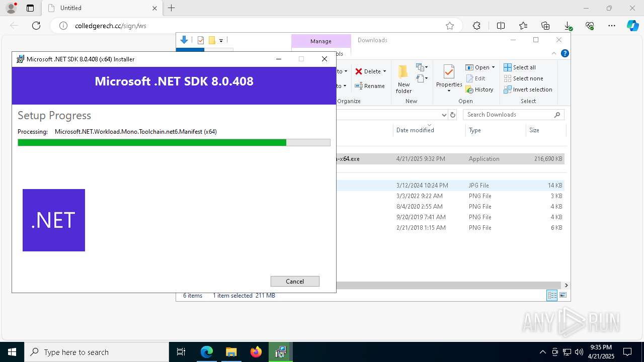This screenshot has height=362, width=644.
Task: Expand the Open button dropdown arrow
Action: tap(493, 67)
